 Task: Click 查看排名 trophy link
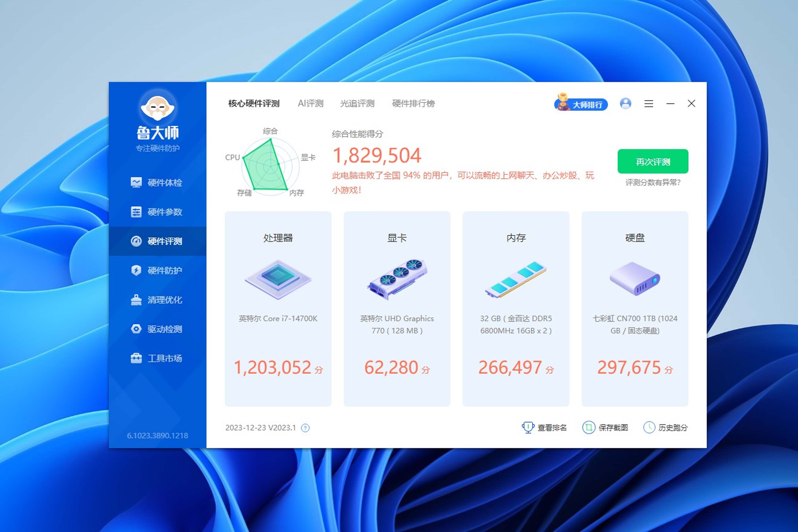click(x=544, y=428)
